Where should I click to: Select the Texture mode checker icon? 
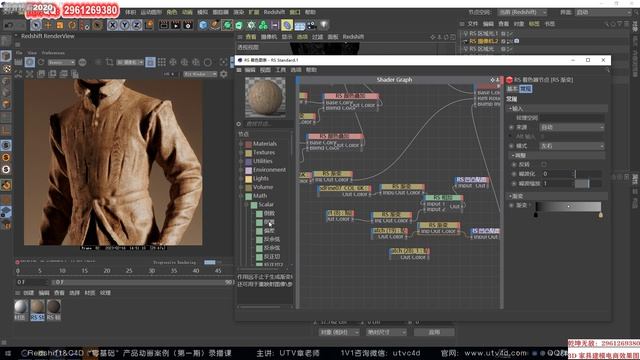pyautogui.click(x=6, y=69)
